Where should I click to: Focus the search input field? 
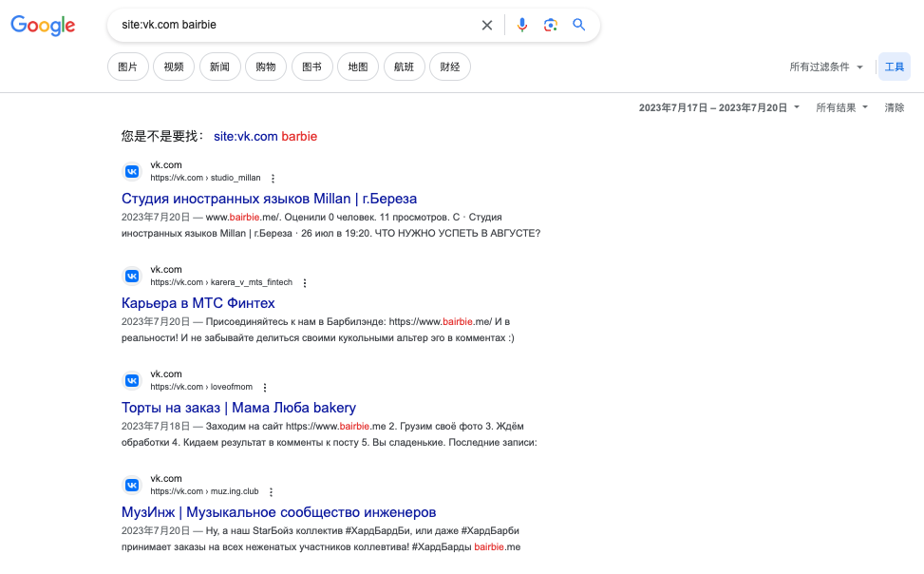coord(294,26)
